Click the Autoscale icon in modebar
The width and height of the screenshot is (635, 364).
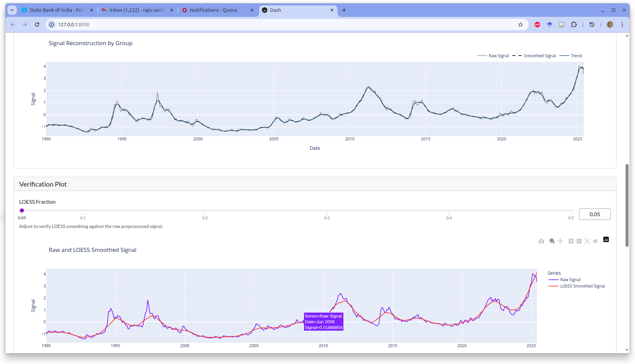tap(587, 241)
